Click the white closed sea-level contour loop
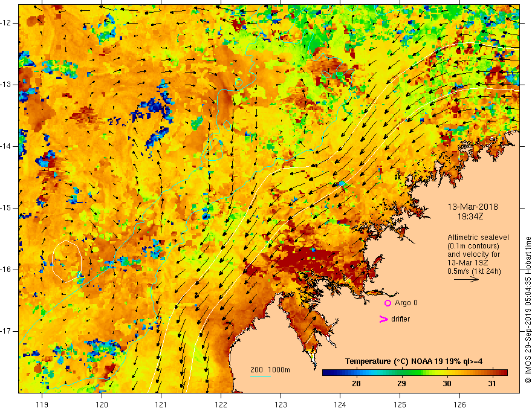 coord(67,261)
